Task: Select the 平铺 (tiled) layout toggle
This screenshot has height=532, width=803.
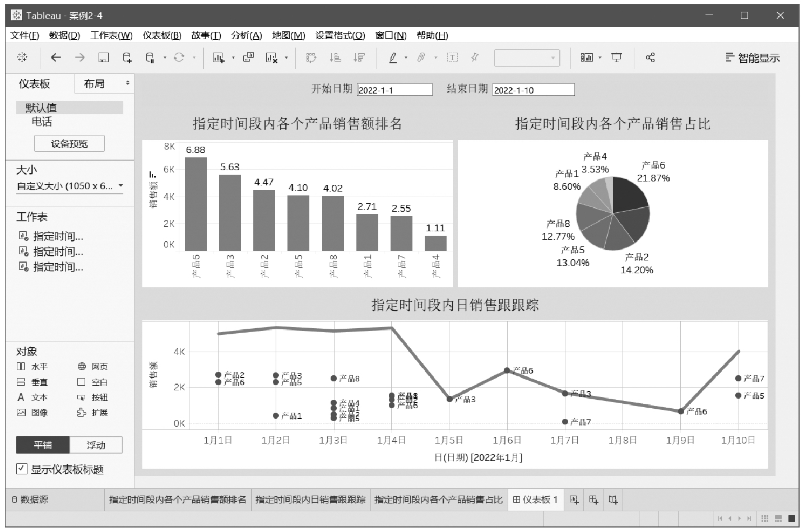Action: pos(43,445)
